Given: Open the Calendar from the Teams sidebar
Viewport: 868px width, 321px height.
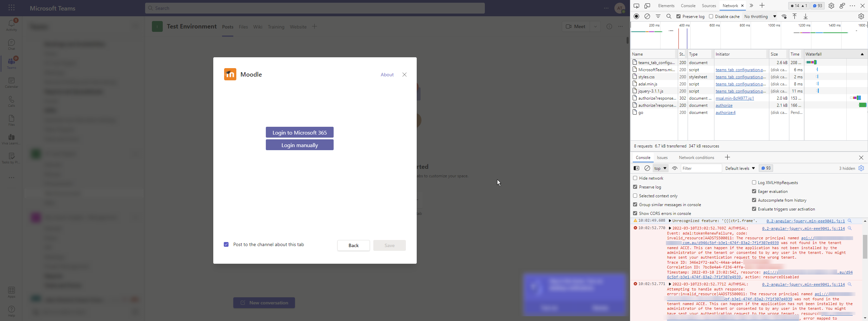Looking at the screenshot, I should 11,82.
